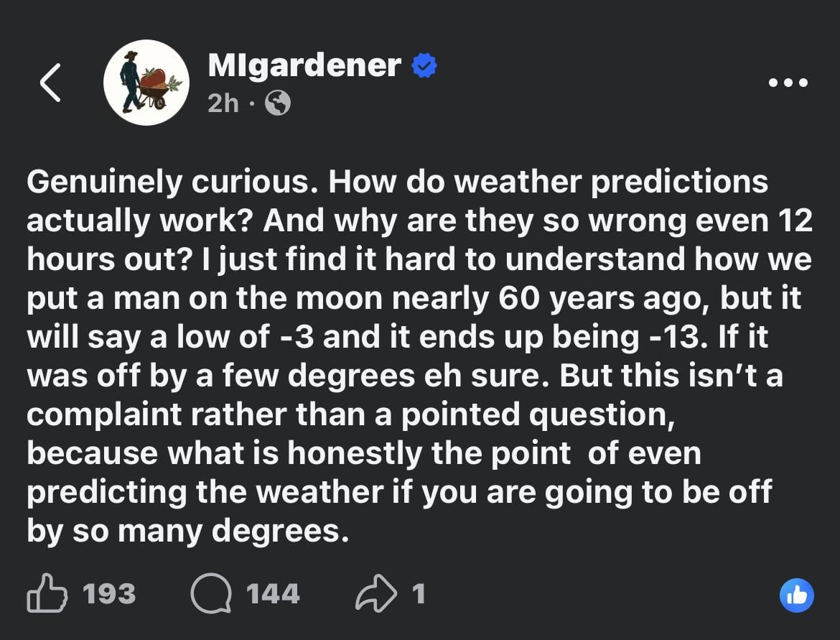The height and width of the screenshot is (640, 840).
Task: Open the MIgardener page name link
Action: 304,66
